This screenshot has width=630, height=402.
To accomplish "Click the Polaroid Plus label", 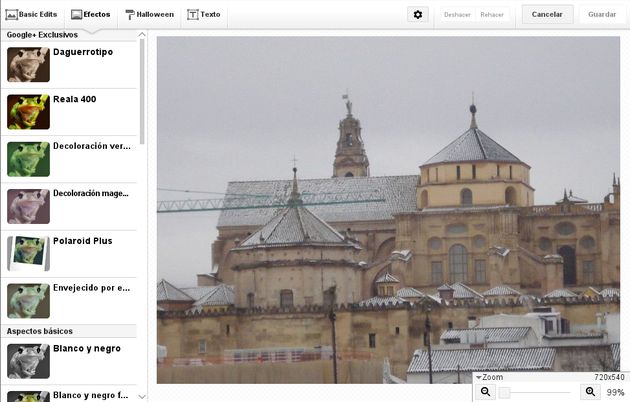I will [x=83, y=241].
